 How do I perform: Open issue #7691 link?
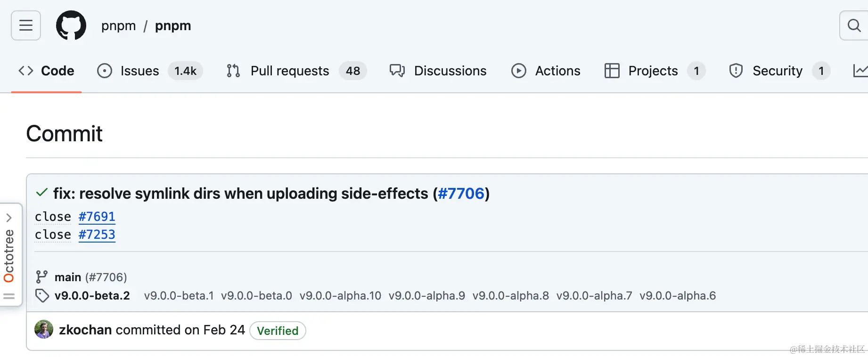97,217
